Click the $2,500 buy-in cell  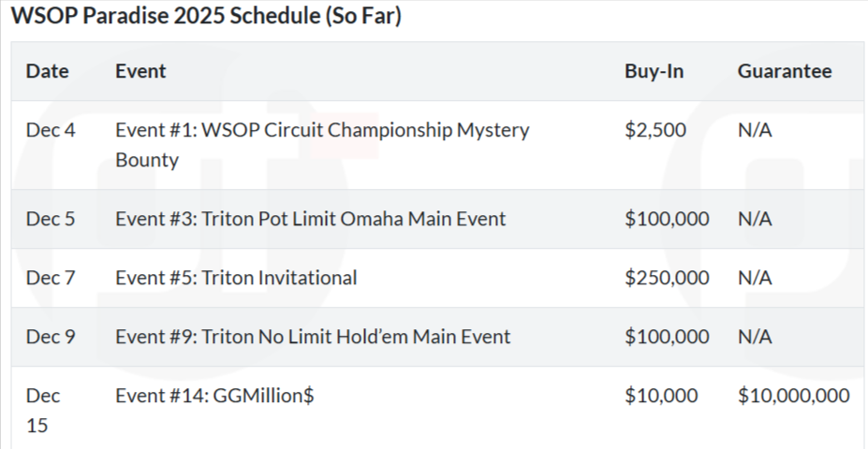pos(655,130)
